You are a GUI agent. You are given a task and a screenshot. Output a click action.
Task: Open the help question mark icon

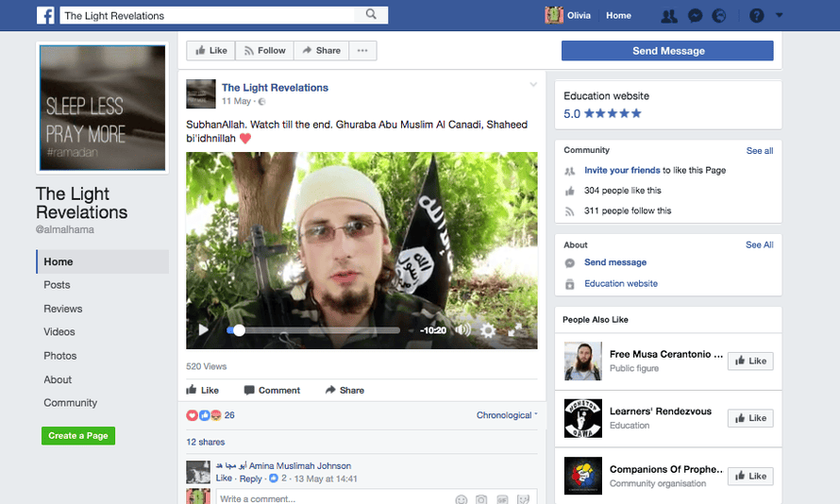coord(756,16)
